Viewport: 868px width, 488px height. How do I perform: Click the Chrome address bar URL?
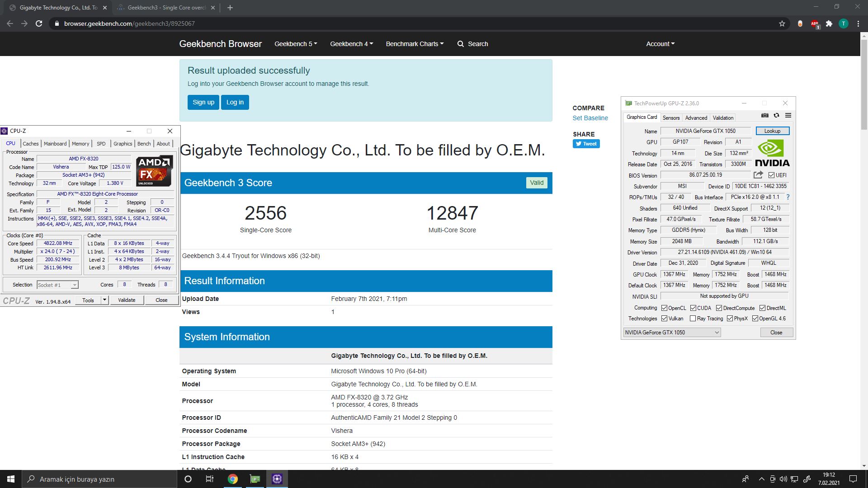pos(129,23)
